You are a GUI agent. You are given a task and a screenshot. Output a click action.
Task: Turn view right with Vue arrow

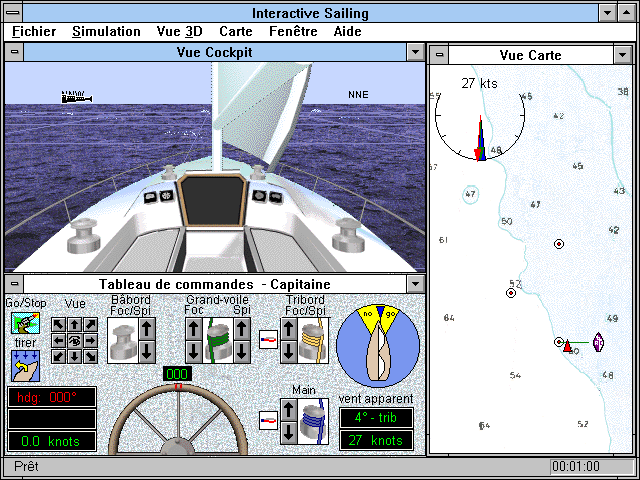coord(90,340)
